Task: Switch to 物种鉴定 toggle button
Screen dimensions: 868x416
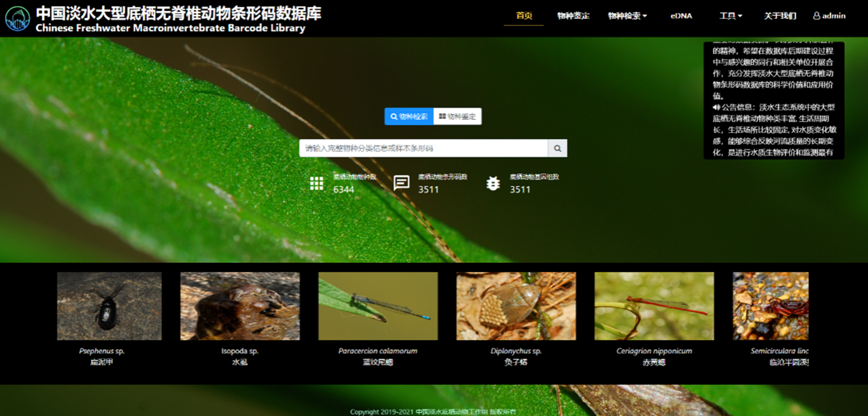Action: coord(458,116)
